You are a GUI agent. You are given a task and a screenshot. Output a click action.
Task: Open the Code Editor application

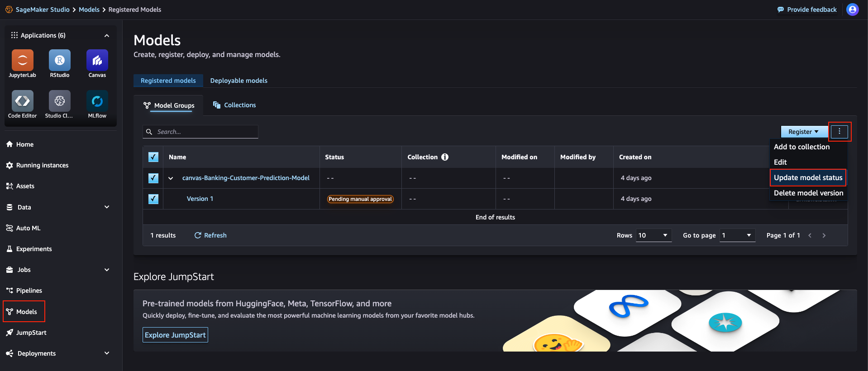(23, 101)
